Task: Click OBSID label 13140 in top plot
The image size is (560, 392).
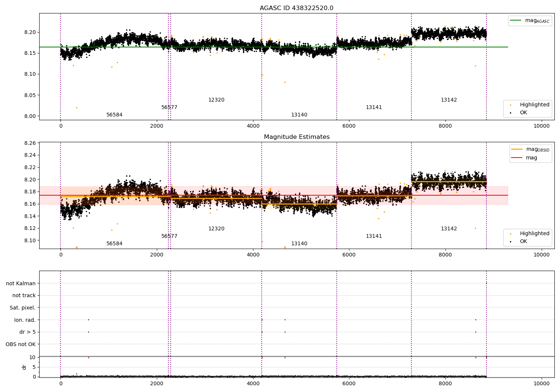Action: [299, 115]
